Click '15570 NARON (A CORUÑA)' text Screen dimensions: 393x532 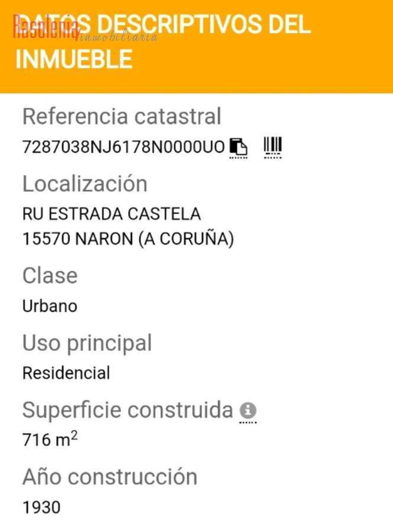click(128, 239)
